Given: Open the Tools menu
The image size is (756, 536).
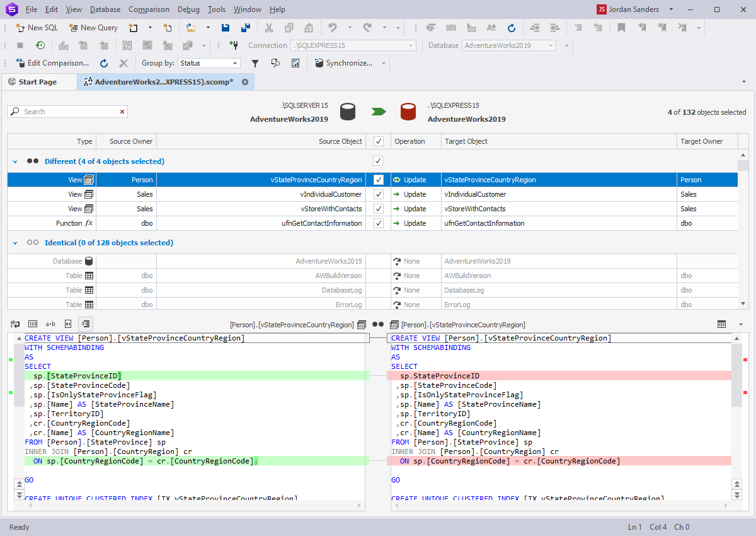Looking at the screenshot, I should point(217,9).
